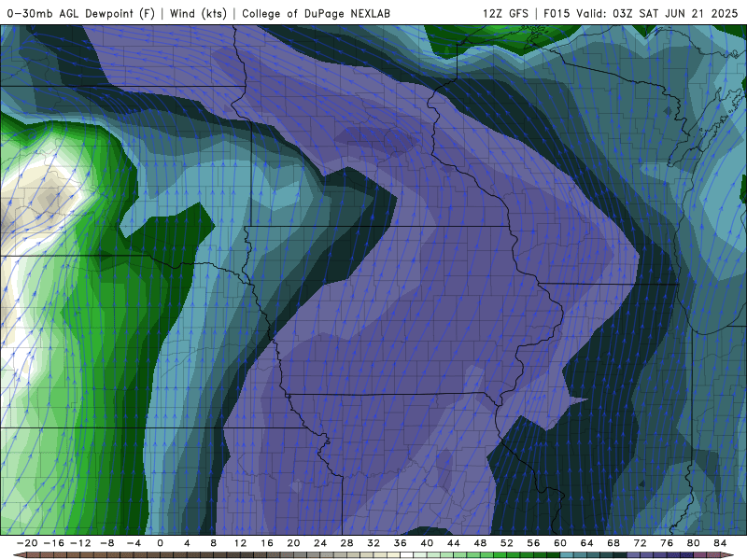Screen dimensions: 747x560
Task: Click 'College of DuPage NEXLAB' header text
Action: point(316,13)
